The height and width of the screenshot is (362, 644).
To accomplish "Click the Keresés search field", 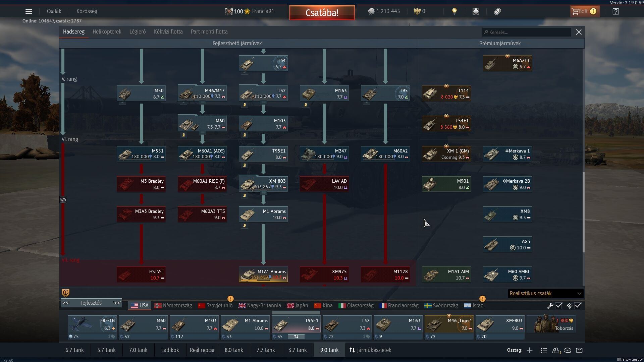I will (x=527, y=32).
